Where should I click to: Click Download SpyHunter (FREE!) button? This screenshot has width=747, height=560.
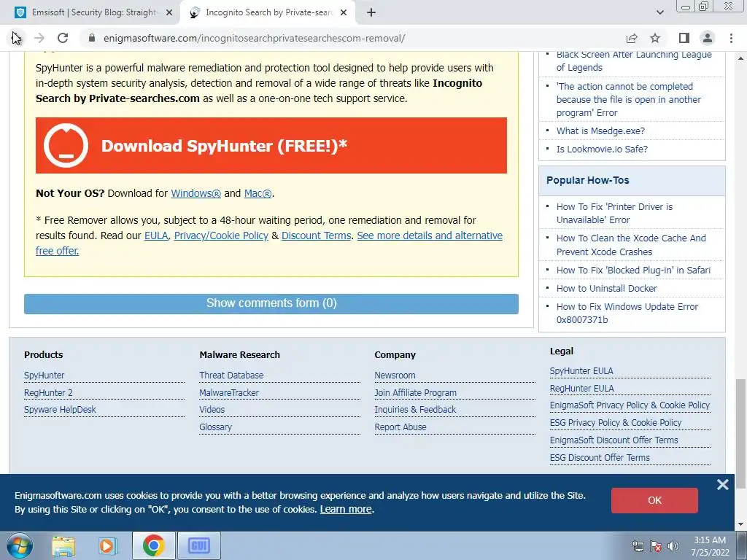pyautogui.click(x=271, y=146)
